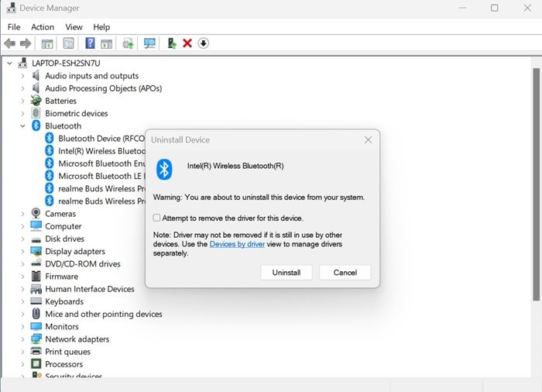
Task: Check Attempt to remove the driver checkbox
Action: click(156, 218)
